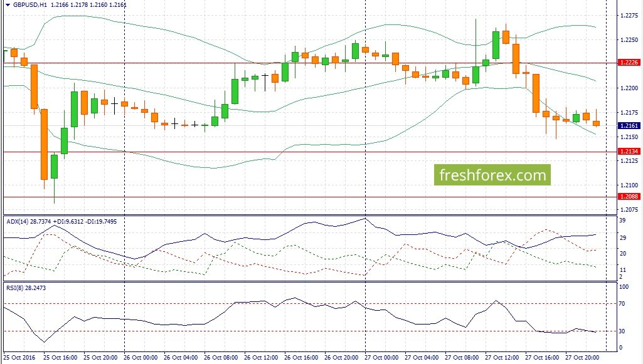Click the RSI scale value 100
Viewport: 643px width, 364px height.
[624, 286]
